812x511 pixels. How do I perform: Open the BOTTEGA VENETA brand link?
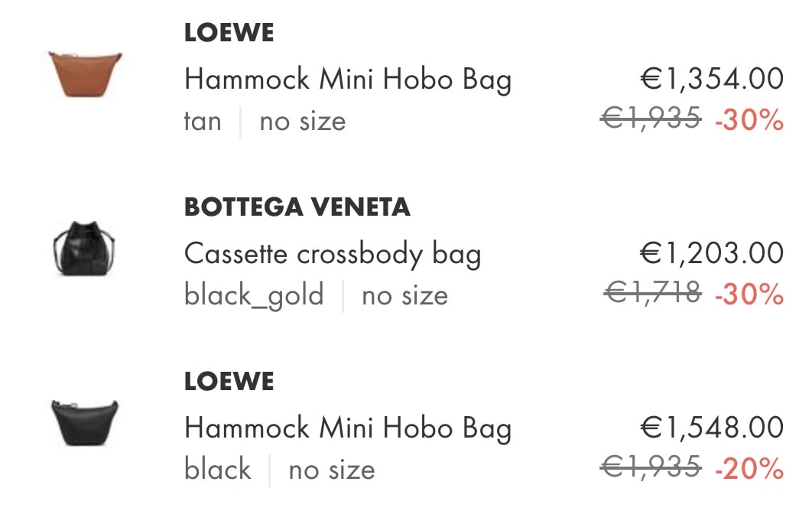pyautogui.click(x=297, y=207)
